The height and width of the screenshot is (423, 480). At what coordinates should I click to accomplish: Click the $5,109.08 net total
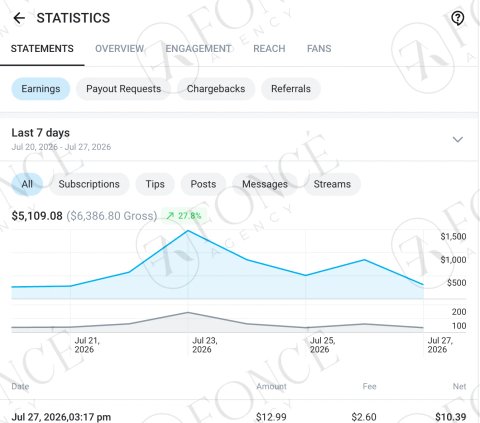tap(37, 216)
